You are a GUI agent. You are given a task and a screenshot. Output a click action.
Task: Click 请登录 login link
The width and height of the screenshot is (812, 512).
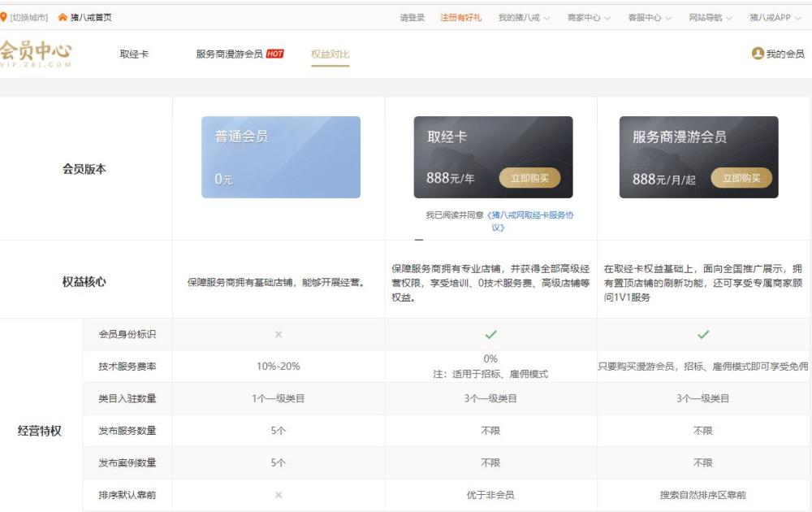click(412, 18)
